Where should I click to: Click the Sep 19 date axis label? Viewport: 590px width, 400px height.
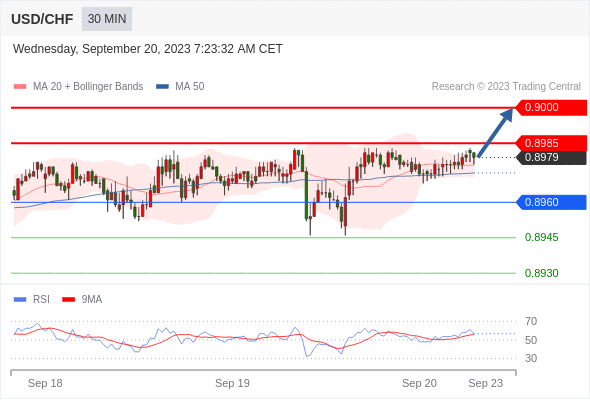point(232,383)
